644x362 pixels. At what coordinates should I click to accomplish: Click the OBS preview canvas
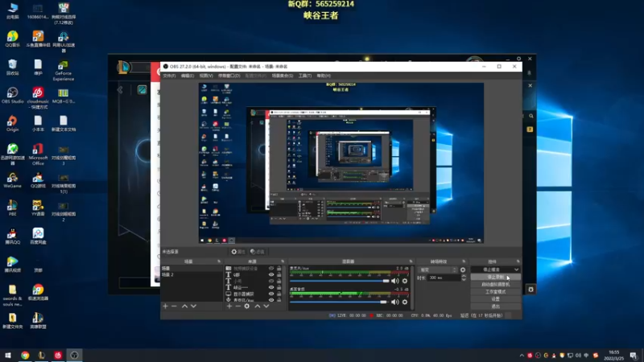(x=341, y=163)
